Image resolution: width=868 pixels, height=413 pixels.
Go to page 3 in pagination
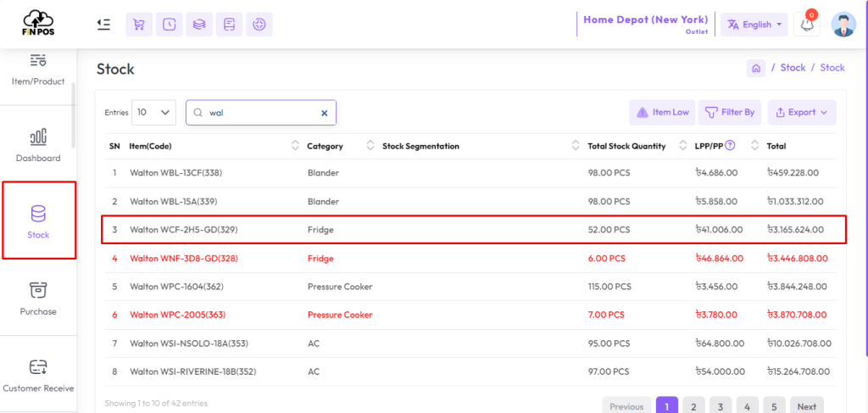[721, 406]
